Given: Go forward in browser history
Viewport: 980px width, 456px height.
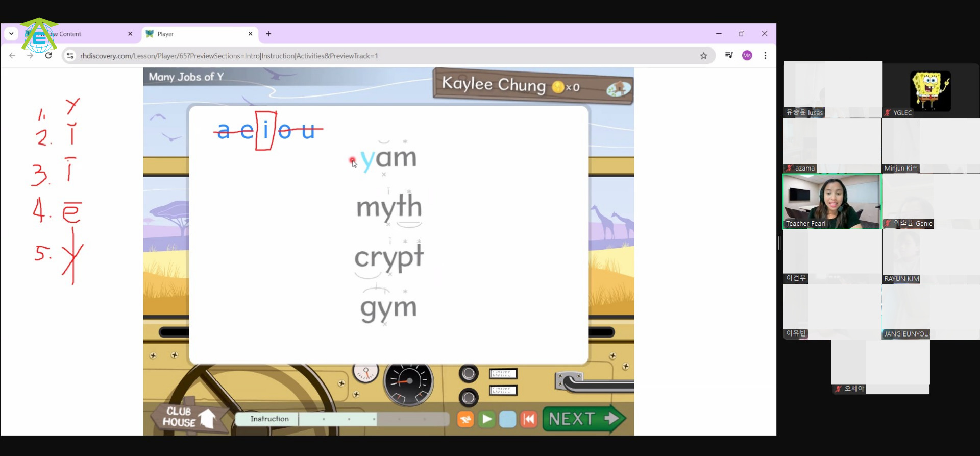Looking at the screenshot, I should tap(30, 56).
